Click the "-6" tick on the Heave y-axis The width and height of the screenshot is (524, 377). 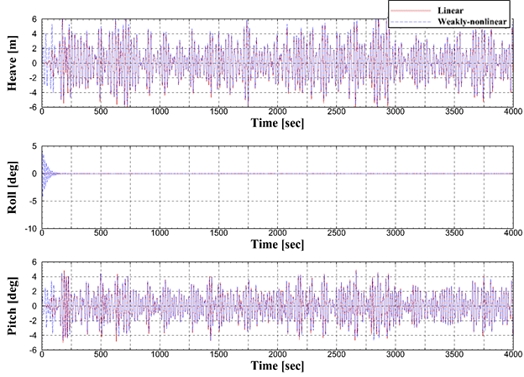coord(33,107)
